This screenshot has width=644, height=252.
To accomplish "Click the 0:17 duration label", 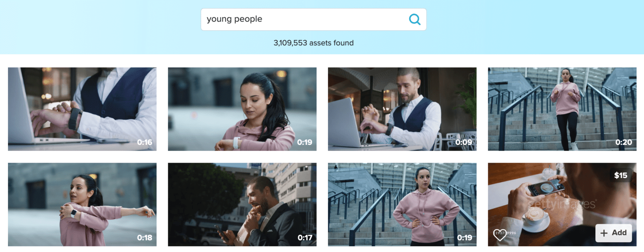I will 305,238.
